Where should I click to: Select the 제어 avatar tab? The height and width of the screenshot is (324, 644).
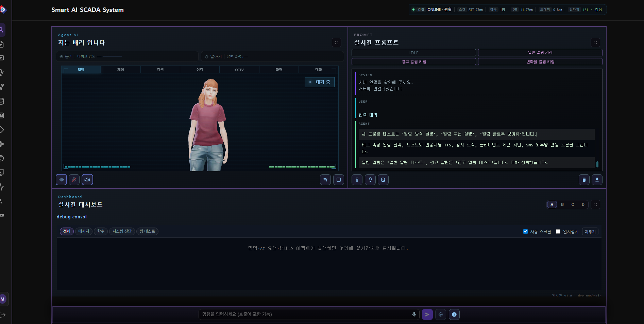(x=121, y=70)
